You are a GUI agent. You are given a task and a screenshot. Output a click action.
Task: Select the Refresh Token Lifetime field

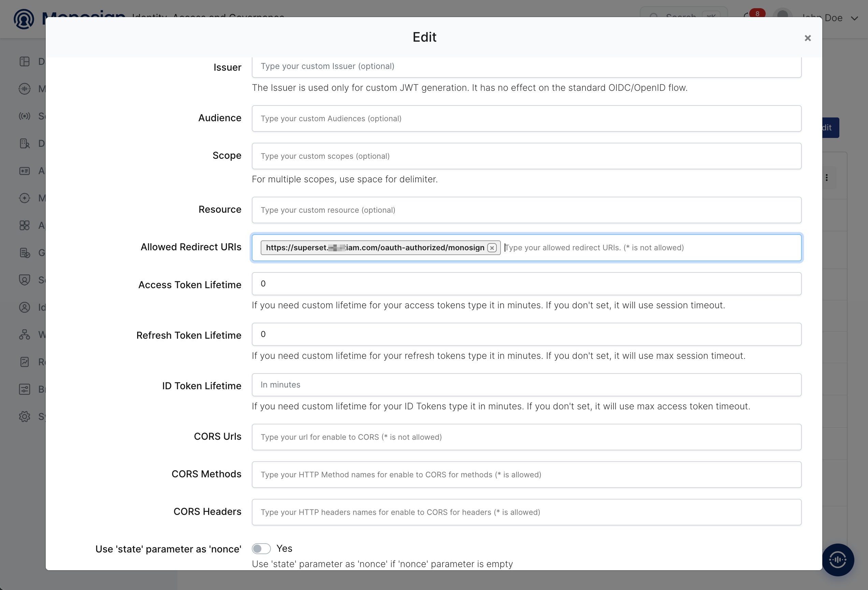[x=526, y=334]
